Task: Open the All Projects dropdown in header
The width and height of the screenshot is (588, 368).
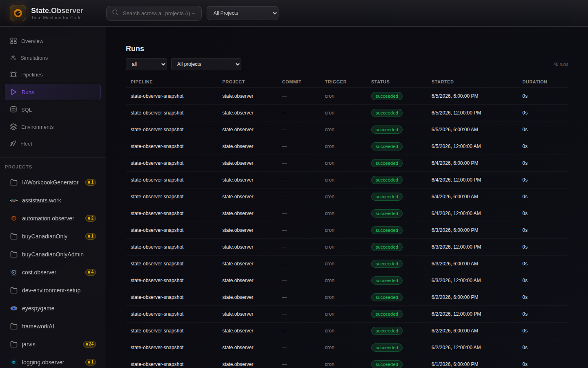Action: click(243, 13)
